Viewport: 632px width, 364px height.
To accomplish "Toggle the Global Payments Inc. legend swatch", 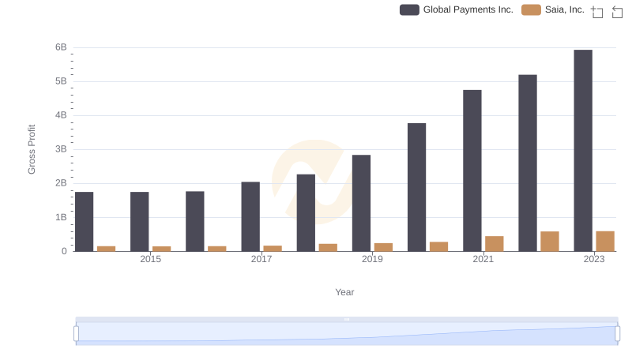I will pyautogui.click(x=409, y=9).
